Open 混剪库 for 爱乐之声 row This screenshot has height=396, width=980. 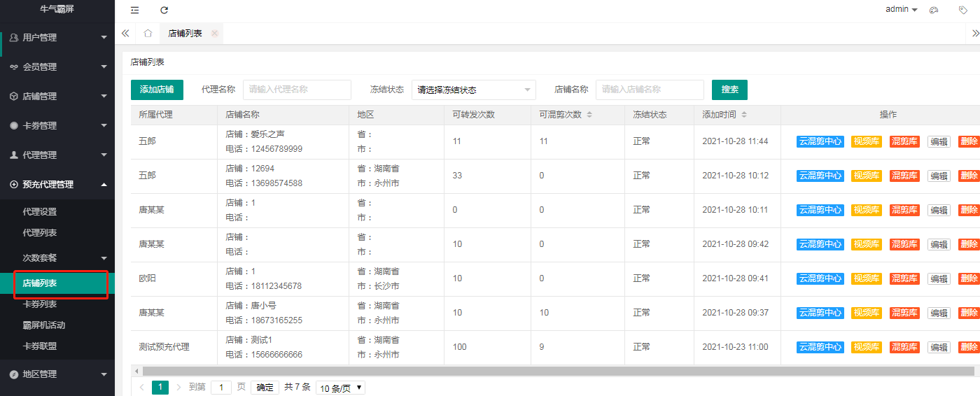pos(904,141)
